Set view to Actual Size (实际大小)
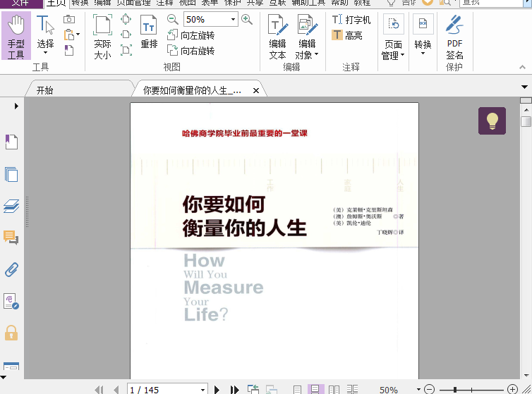The height and width of the screenshot is (394, 532). tap(102, 37)
